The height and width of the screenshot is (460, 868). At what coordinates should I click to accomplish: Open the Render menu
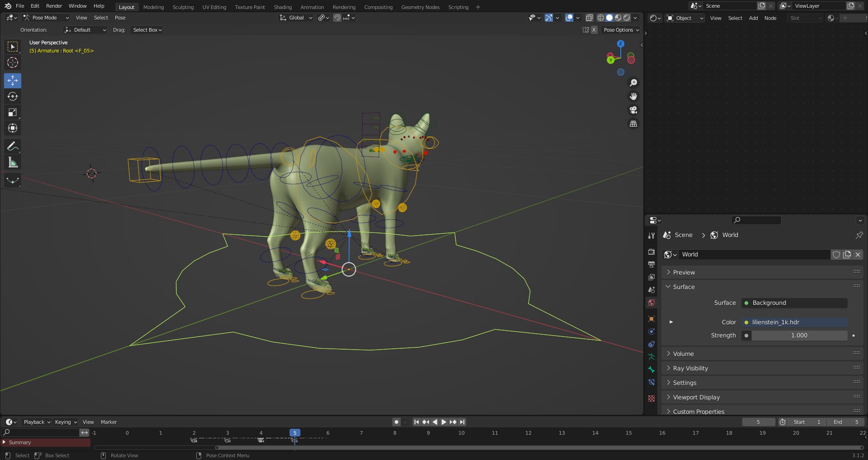pyautogui.click(x=54, y=6)
